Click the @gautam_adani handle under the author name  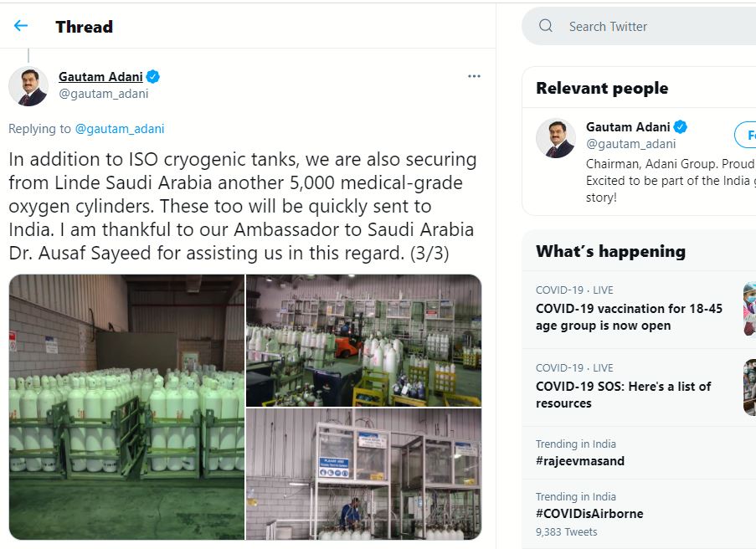click(103, 94)
